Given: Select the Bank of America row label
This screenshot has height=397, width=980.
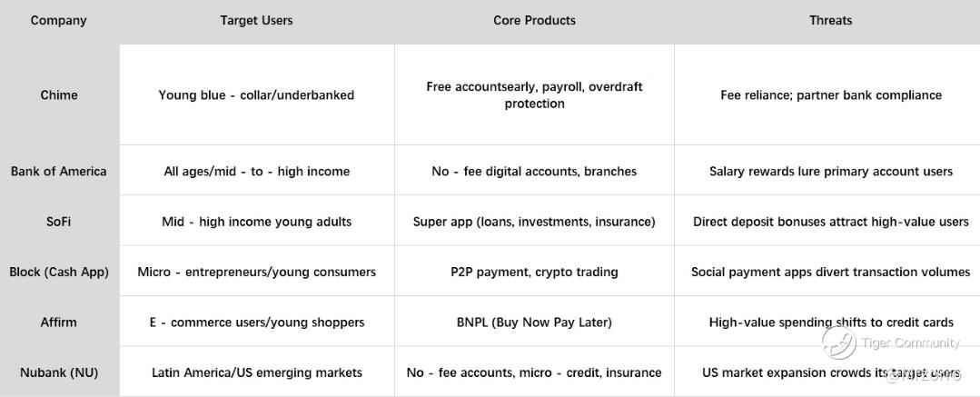Looking at the screenshot, I should tap(59, 172).
